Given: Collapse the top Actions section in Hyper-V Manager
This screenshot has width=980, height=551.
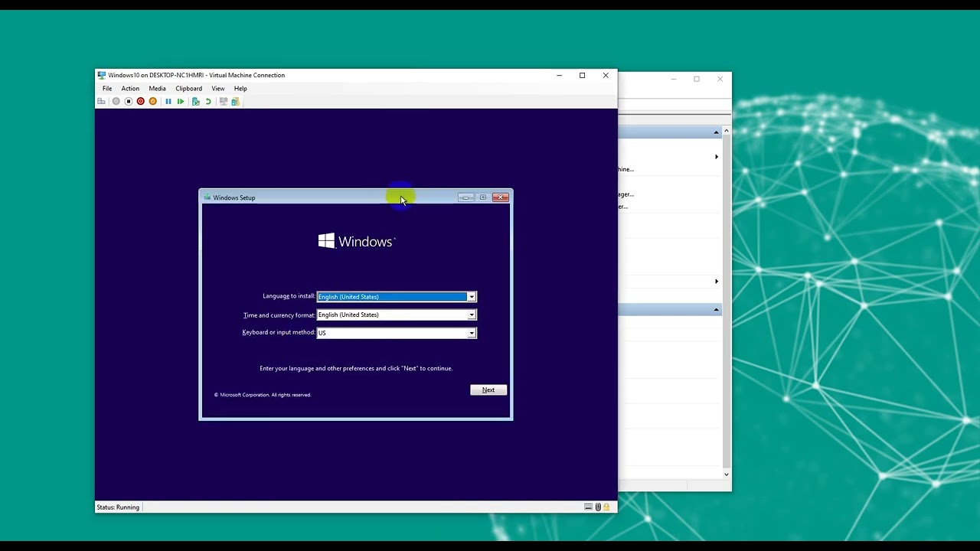Looking at the screenshot, I should pyautogui.click(x=717, y=132).
